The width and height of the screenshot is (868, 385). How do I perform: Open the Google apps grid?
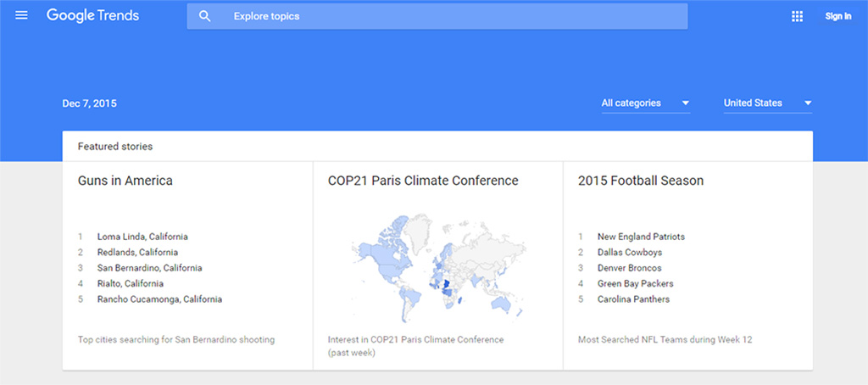797,16
